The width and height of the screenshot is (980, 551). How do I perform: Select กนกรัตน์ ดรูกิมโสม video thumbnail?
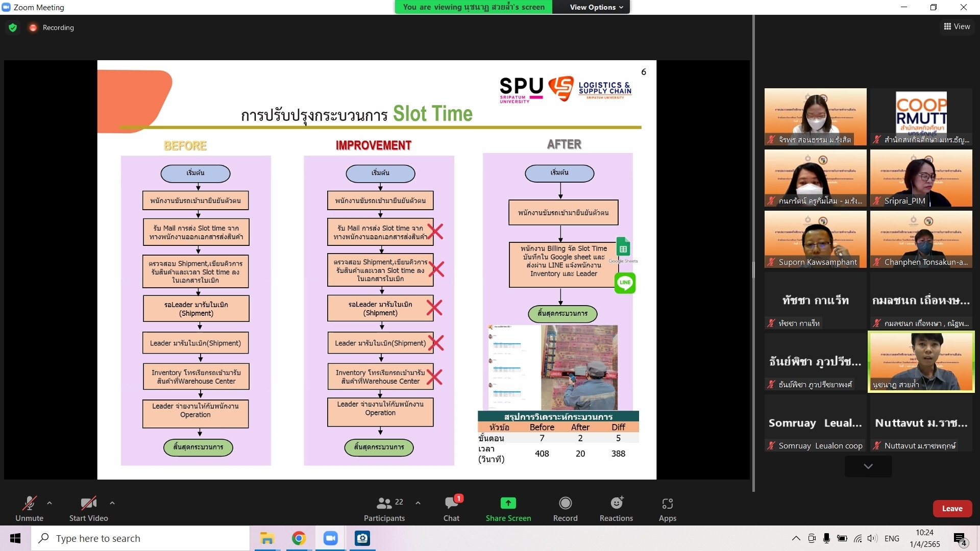815,178
